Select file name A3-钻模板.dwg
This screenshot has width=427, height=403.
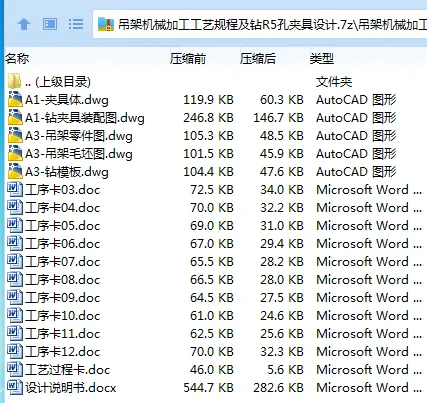point(67,172)
